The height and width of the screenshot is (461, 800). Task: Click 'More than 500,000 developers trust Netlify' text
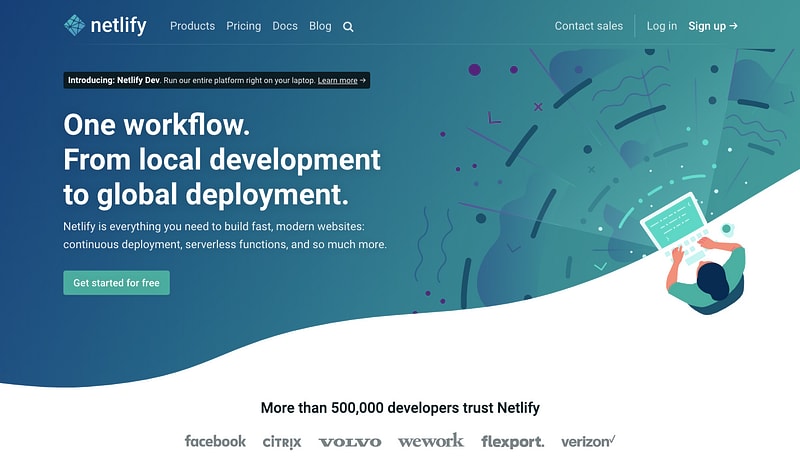(400, 408)
